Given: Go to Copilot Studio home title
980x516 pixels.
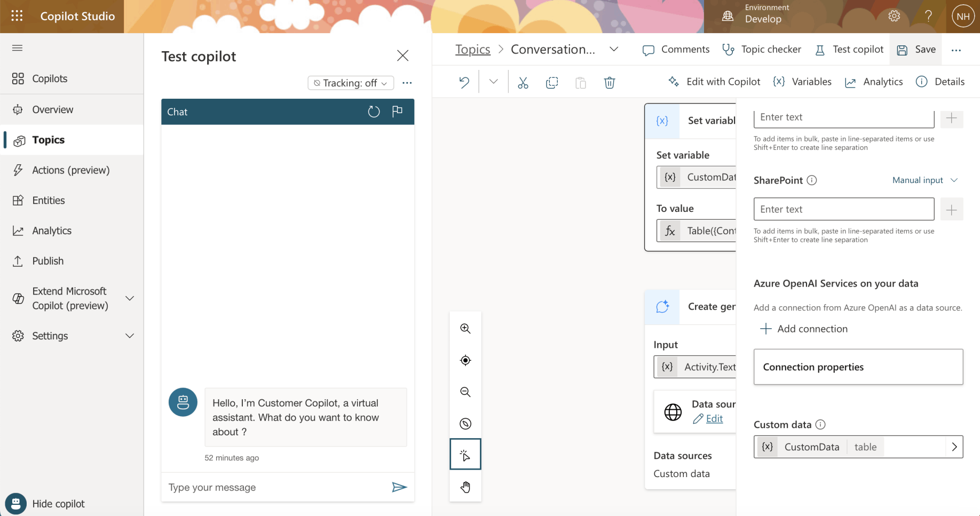Looking at the screenshot, I should [77, 16].
